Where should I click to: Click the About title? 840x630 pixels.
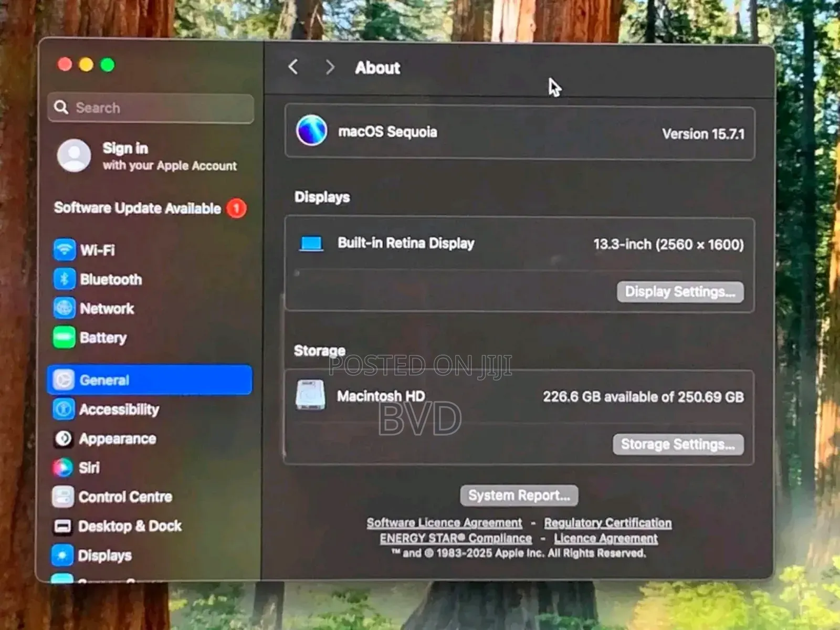click(x=378, y=68)
